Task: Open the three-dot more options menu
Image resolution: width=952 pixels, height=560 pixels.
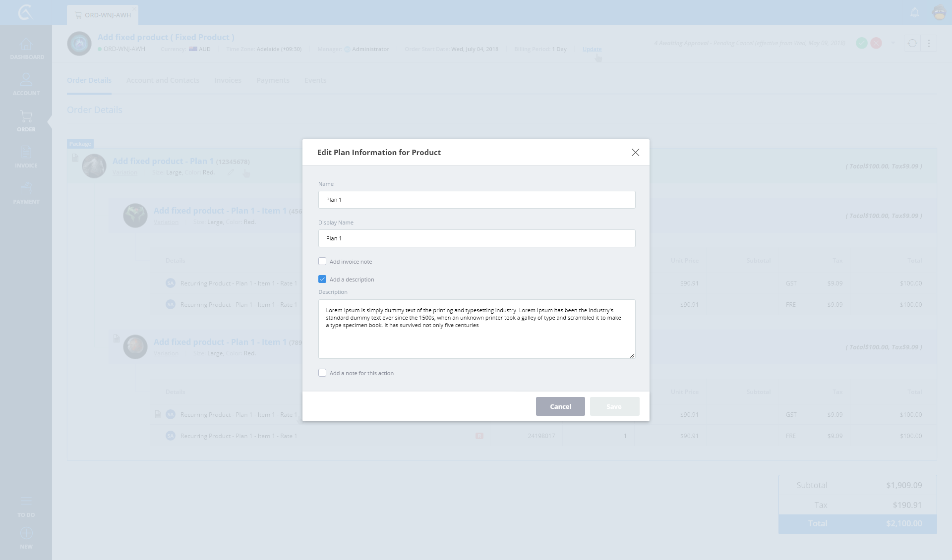Action: pyautogui.click(x=929, y=43)
